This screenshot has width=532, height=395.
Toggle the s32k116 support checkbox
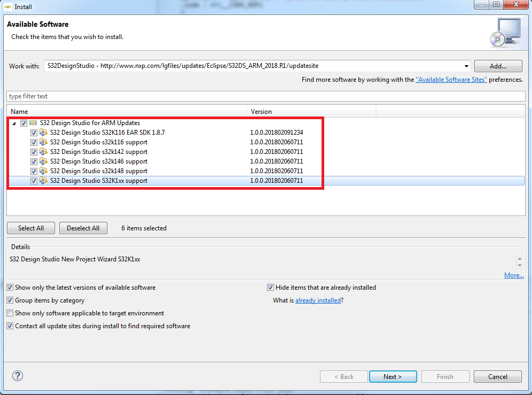34,142
